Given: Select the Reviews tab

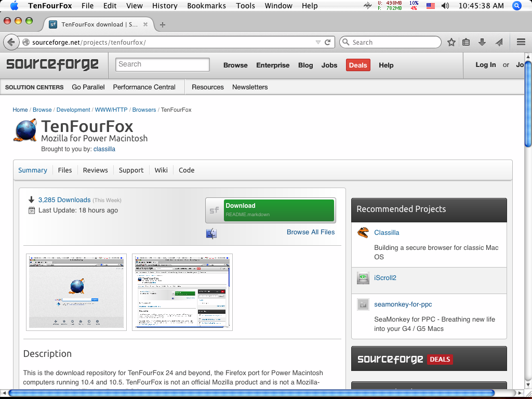Looking at the screenshot, I should (95, 170).
